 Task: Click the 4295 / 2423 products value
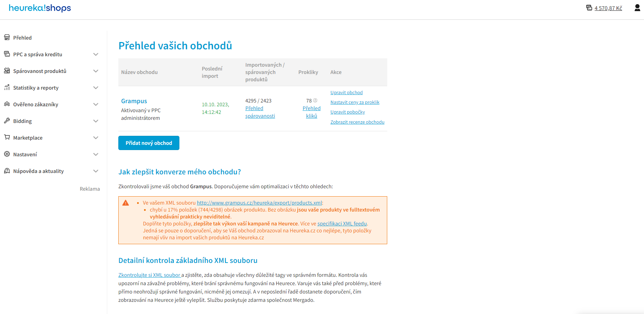pos(258,101)
